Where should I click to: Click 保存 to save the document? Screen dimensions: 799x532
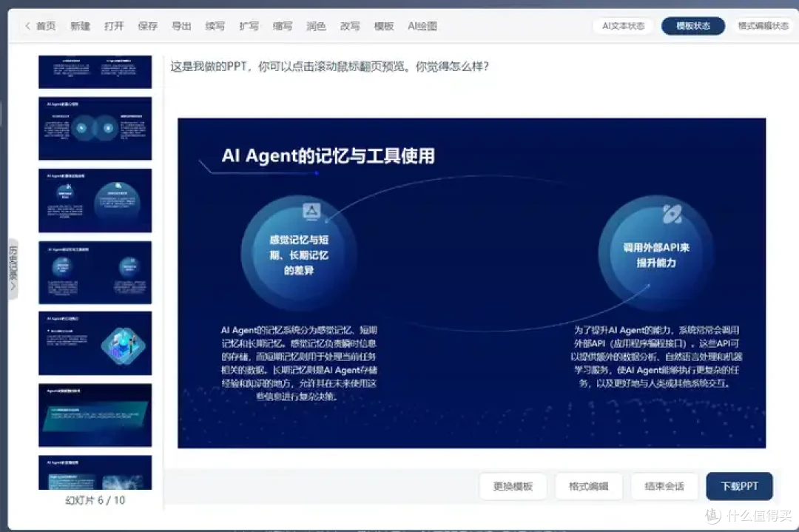tap(148, 26)
